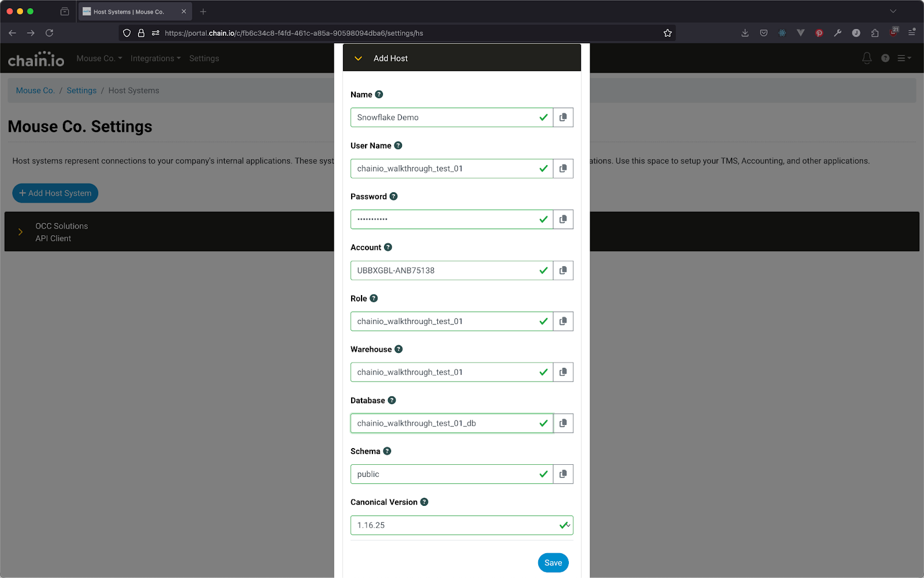Screen dimensions: 924x578
Task: Copy the Schema field value
Action: [563, 474]
